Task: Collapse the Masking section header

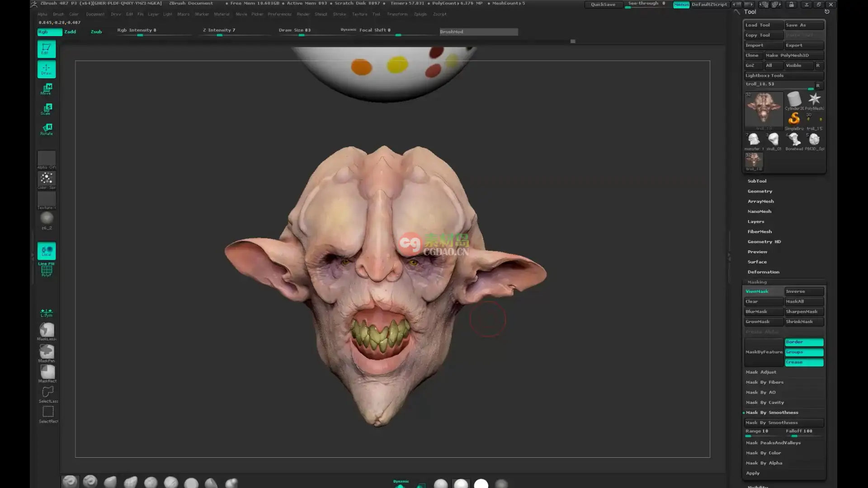Action: pyautogui.click(x=757, y=282)
